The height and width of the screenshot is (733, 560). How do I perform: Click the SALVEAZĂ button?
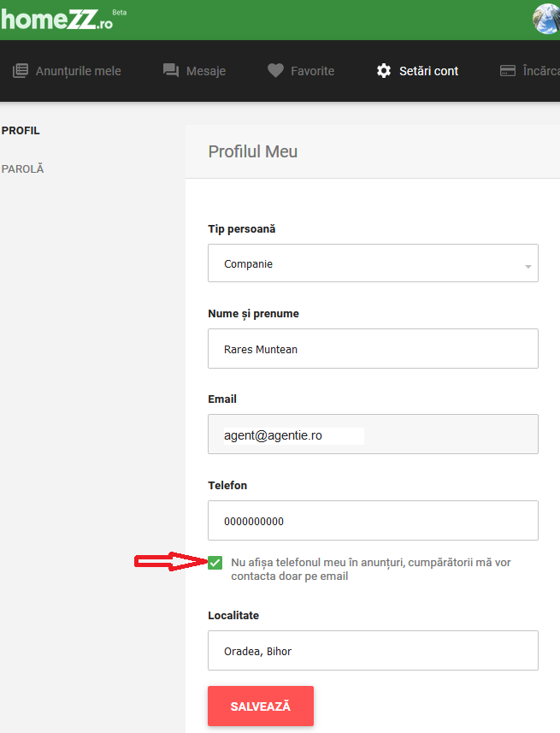[x=261, y=706]
